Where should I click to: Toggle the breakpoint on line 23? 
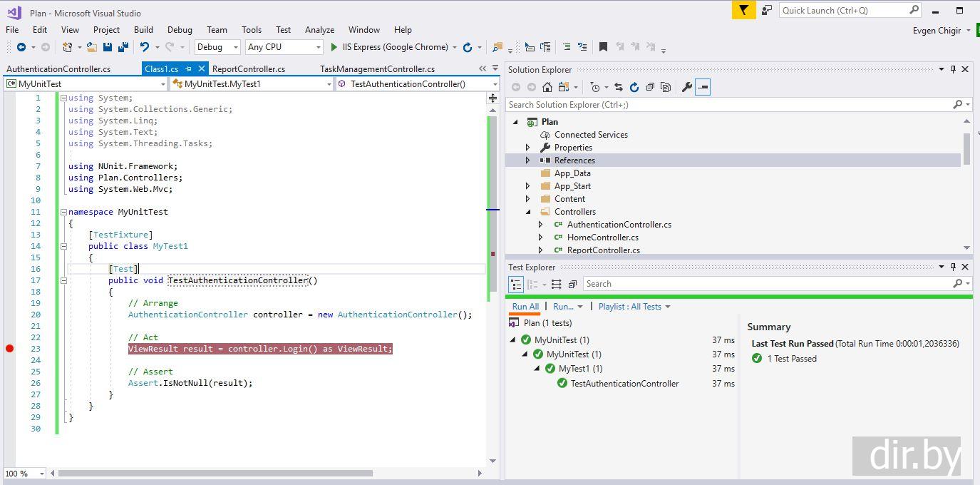pos(9,349)
